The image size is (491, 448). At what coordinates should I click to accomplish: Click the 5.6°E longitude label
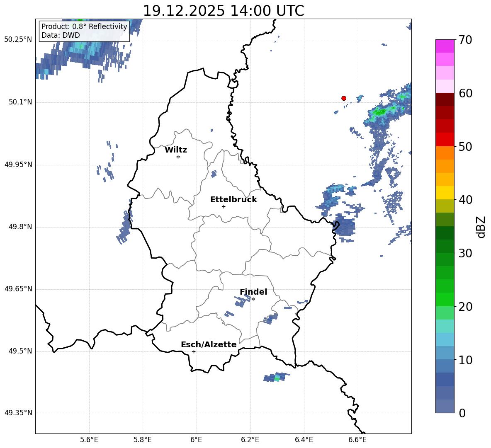tap(89, 440)
